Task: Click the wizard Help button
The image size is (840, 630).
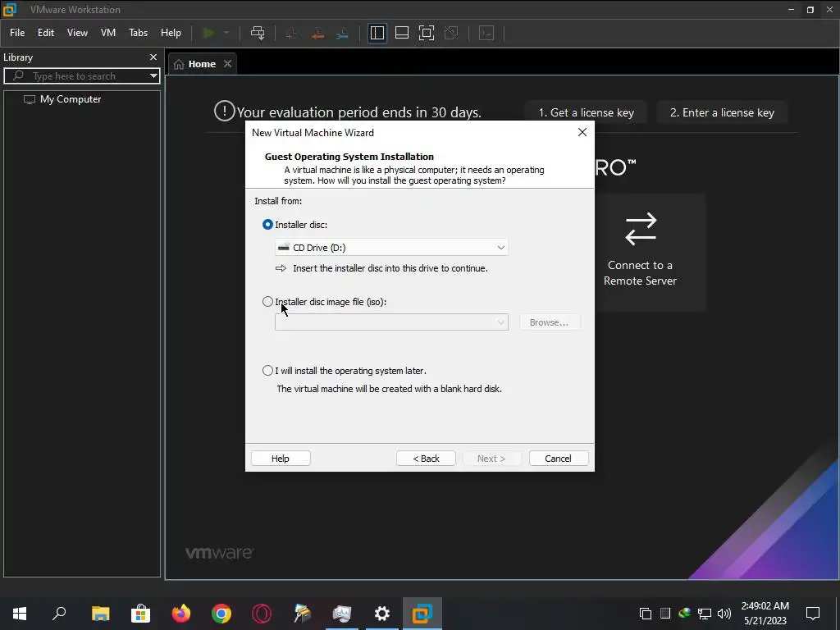Action: pyautogui.click(x=281, y=459)
